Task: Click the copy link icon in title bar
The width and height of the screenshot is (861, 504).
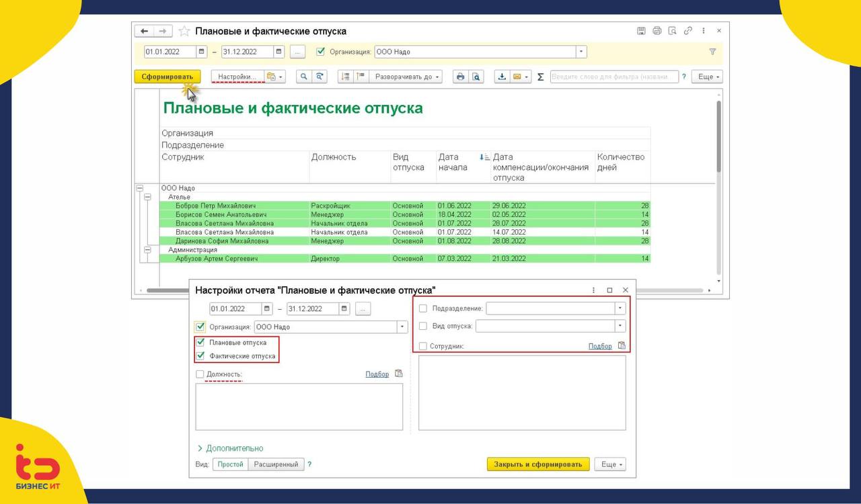Action: (687, 31)
